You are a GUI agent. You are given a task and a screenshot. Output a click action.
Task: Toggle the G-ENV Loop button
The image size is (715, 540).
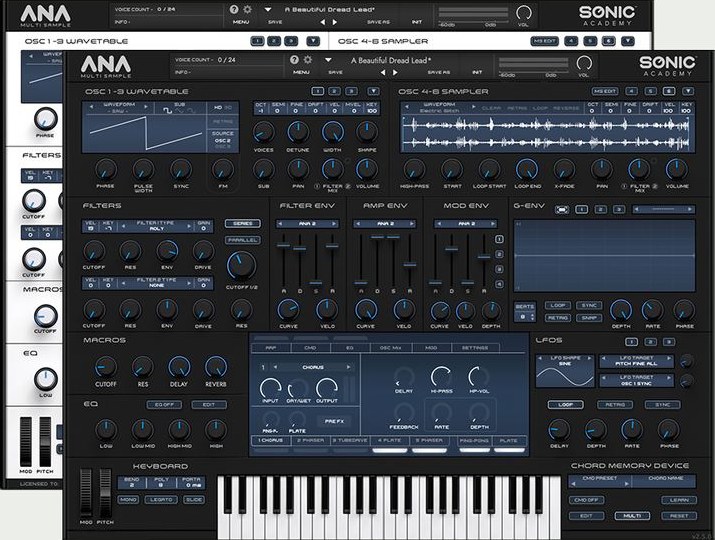click(557, 306)
